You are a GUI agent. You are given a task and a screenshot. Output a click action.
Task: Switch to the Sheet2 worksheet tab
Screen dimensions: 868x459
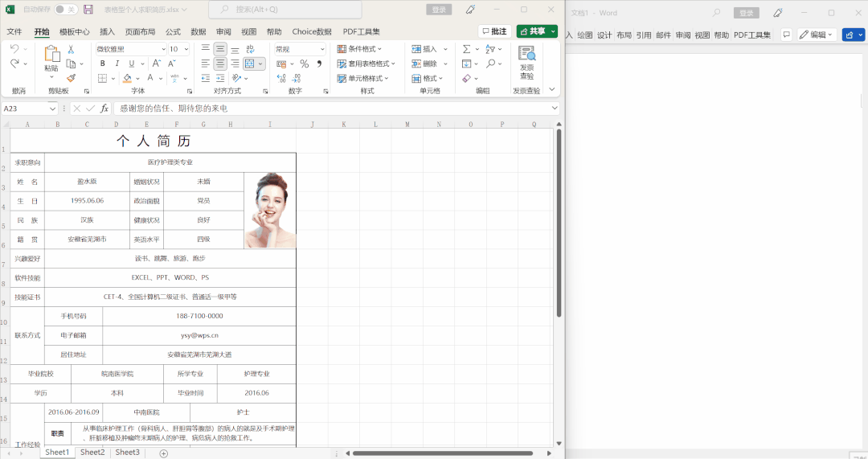pos(92,453)
